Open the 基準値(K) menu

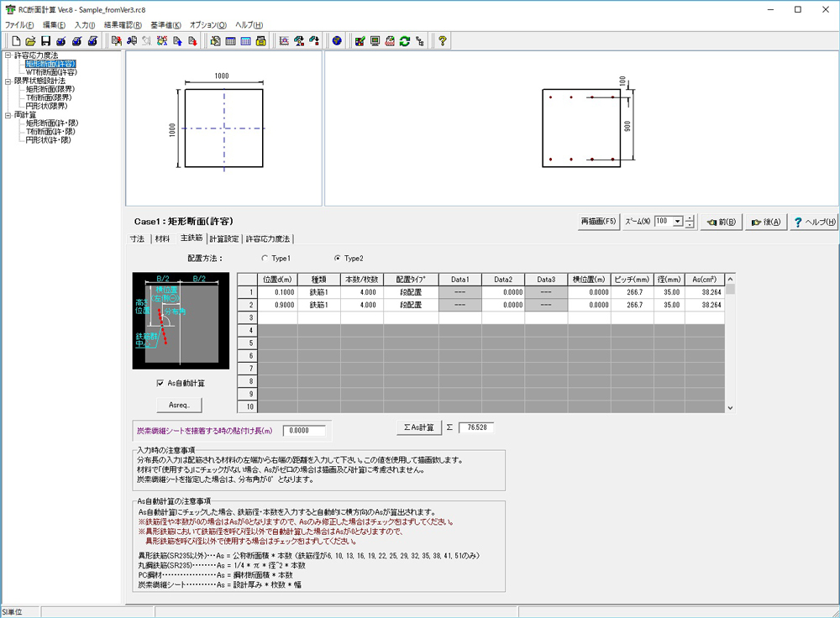tap(166, 25)
